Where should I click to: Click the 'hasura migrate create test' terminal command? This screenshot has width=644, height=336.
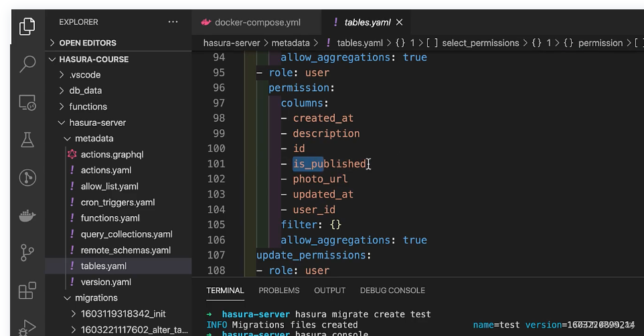point(363,314)
